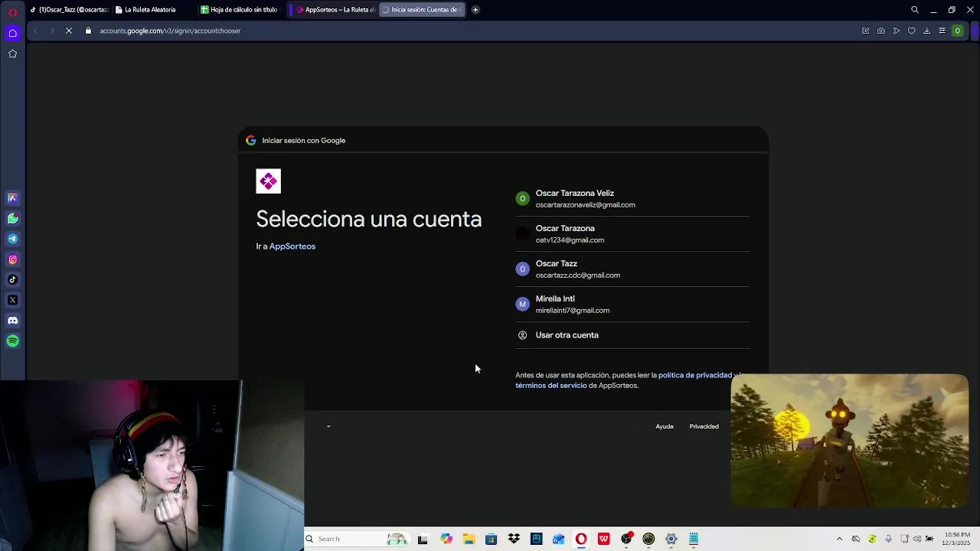Go back to previous page
Viewport: 980px width, 551px height.
(35, 31)
